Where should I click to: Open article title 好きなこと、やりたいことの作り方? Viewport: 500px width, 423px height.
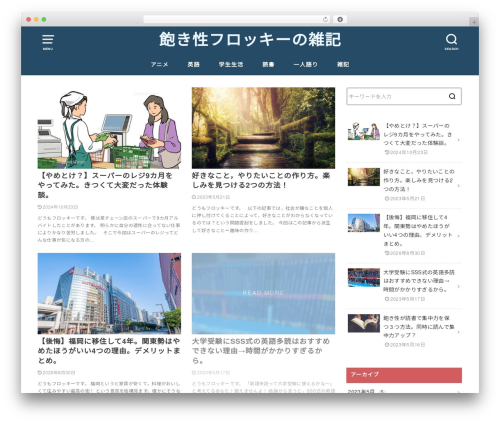click(261, 180)
